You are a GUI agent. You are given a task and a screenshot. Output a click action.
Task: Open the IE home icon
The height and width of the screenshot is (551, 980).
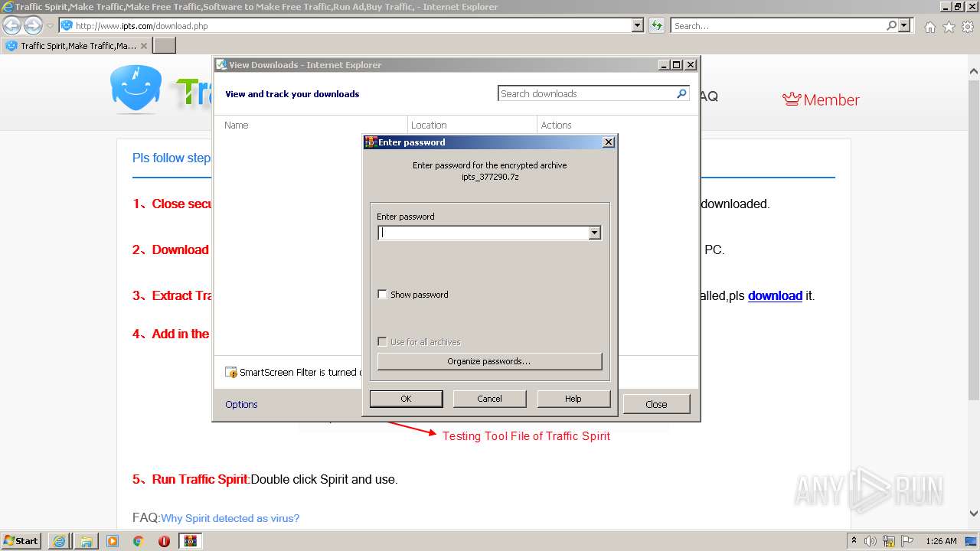coord(929,27)
